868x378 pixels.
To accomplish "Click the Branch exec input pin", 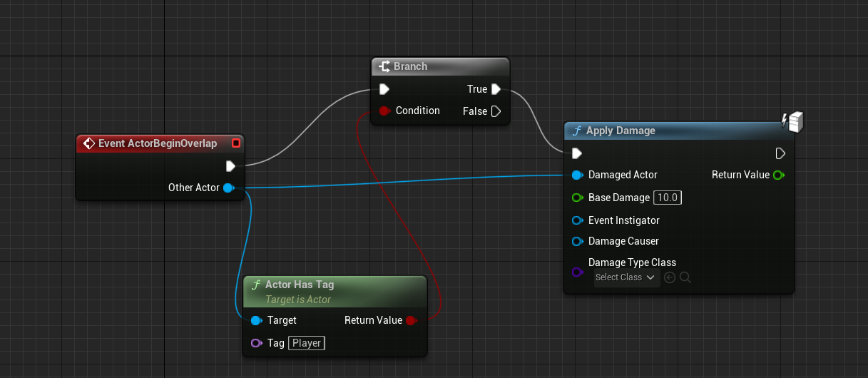I will 384,89.
